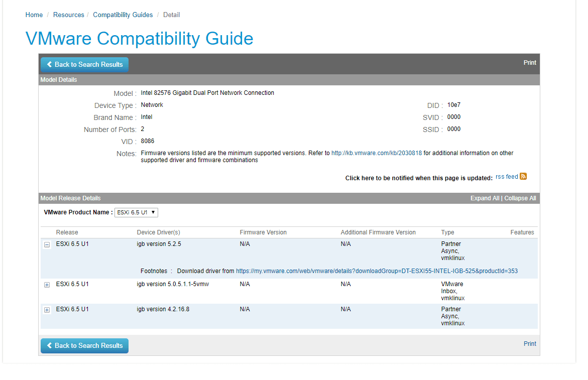
Task: Click the Print link at top right
Action: 529,62
